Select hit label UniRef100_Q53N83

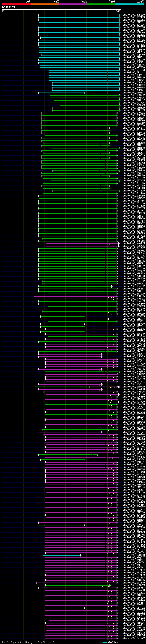[x=134, y=221]
